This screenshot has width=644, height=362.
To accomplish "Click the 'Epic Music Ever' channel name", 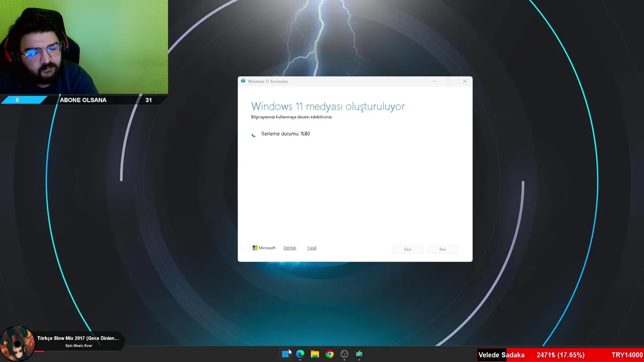I will click(78, 346).
